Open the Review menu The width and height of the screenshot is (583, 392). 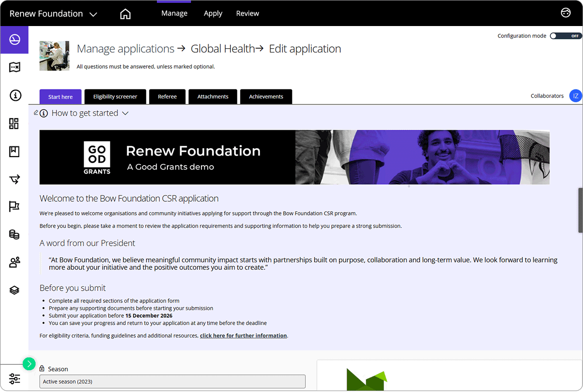pyautogui.click(x=247, y=13)
